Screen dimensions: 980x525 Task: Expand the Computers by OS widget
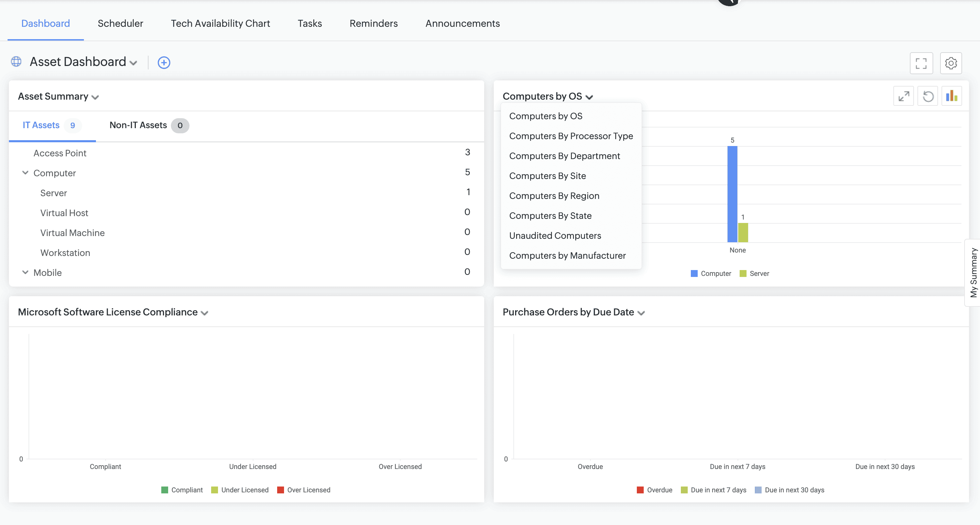coord(904,96)
